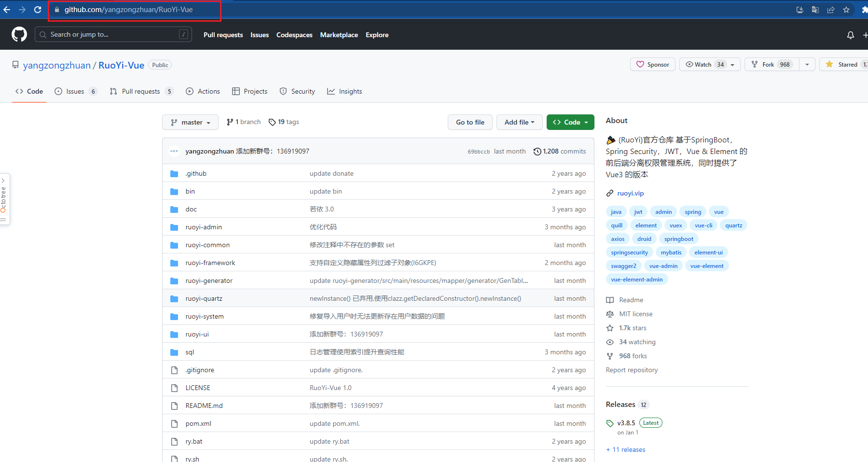The image size is (868, 462).
Task: Click the browser address bar URL
Action: [x=129, y=10]
